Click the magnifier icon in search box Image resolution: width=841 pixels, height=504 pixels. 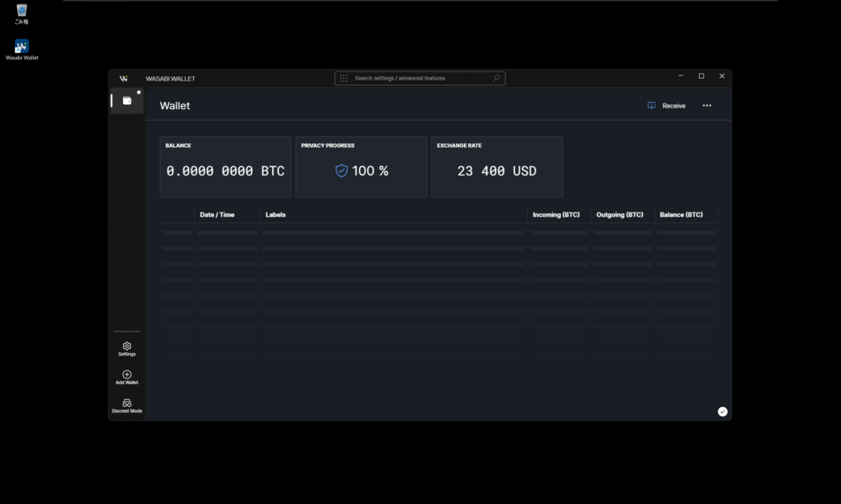point(497,78)
